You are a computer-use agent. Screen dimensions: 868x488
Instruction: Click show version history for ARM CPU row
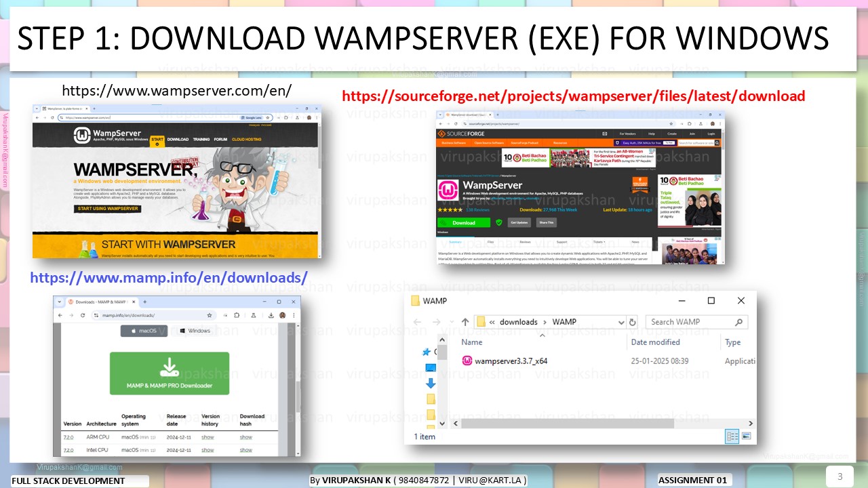click(208, 437)
